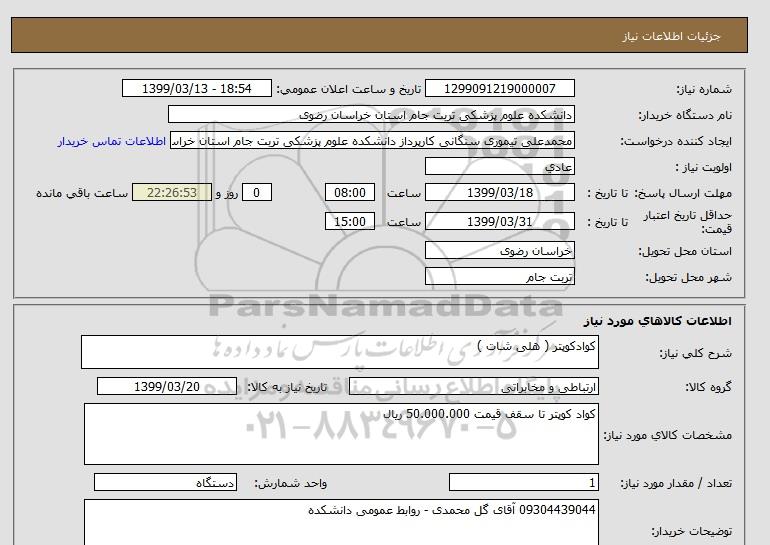Screen dimensions: 770x545
Task: Click the ساعت باقی مانده text
Action: click(82, 193)
